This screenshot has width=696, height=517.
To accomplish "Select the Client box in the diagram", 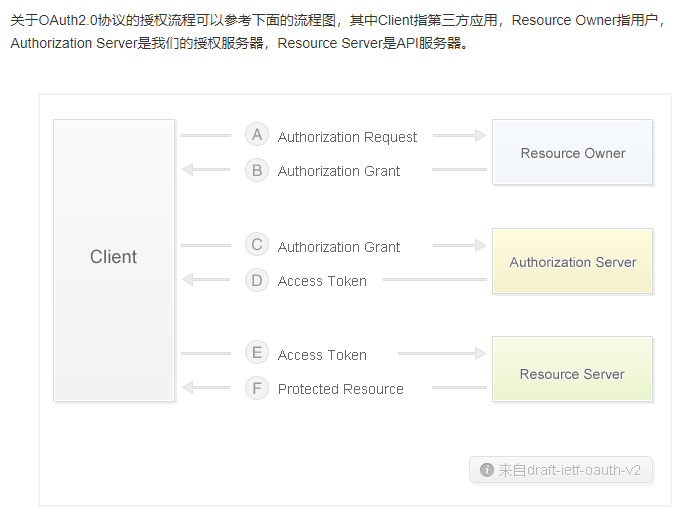I will [x=114, y=257].
